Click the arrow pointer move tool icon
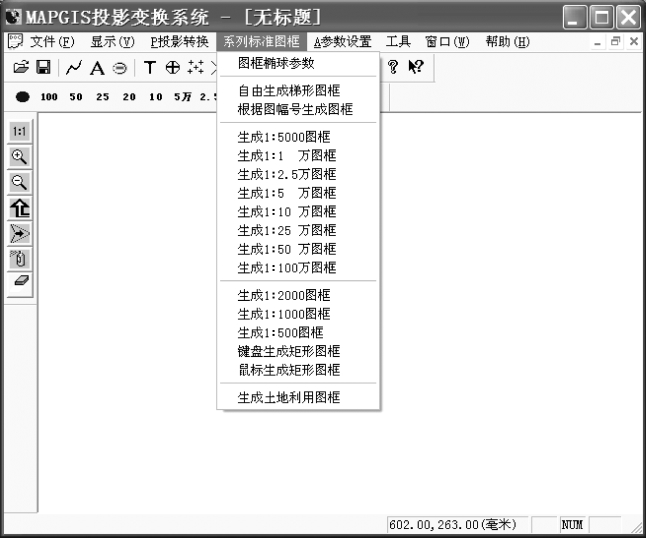This screenshot has width=646, height=538. click(19, 234)
